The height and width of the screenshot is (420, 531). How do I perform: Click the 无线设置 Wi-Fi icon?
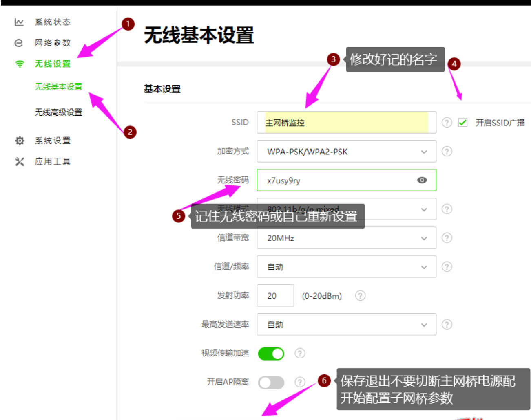(19, 64)
